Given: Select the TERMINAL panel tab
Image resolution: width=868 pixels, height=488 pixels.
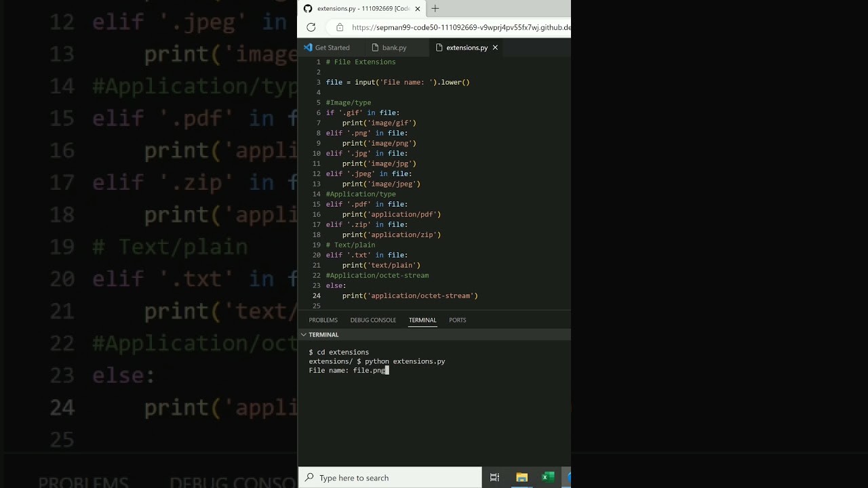Looking at the screenshot, I should (422, 320).
